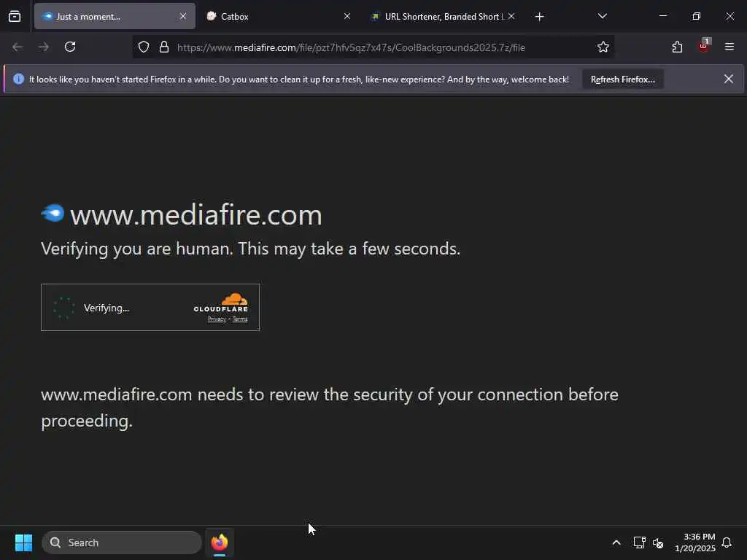Image resolution: width=747 pixels, height=560 pixels.
Task: Click the notification info icon
Action: point(18,79)
